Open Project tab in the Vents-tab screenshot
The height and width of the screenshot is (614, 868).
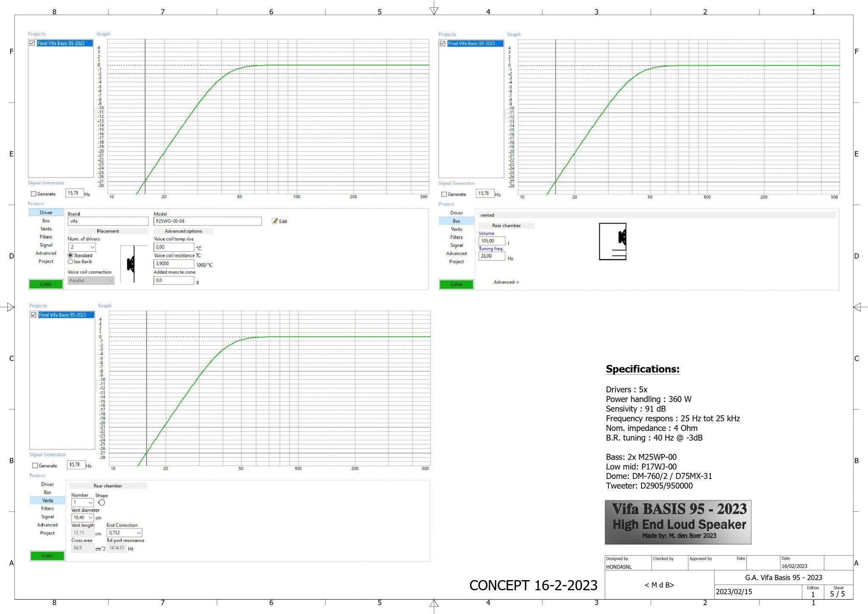[47, 533]
